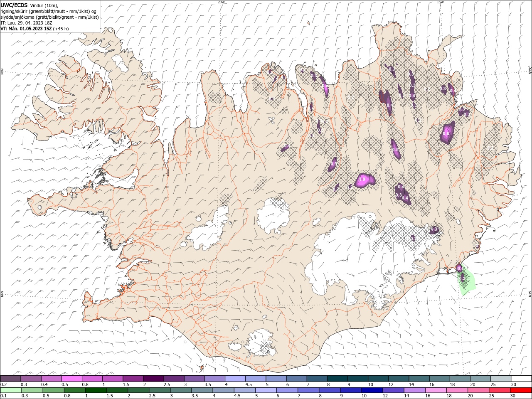The image size is (532, 399).
Task: Click the coral red swatch labeled 25 in bottom row
Action: coord(499,390)
